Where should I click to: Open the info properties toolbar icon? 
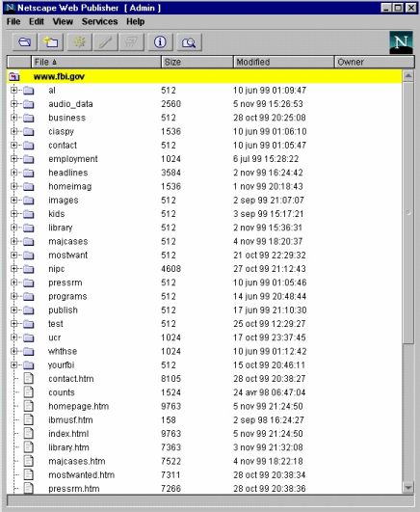click(160, 41)
